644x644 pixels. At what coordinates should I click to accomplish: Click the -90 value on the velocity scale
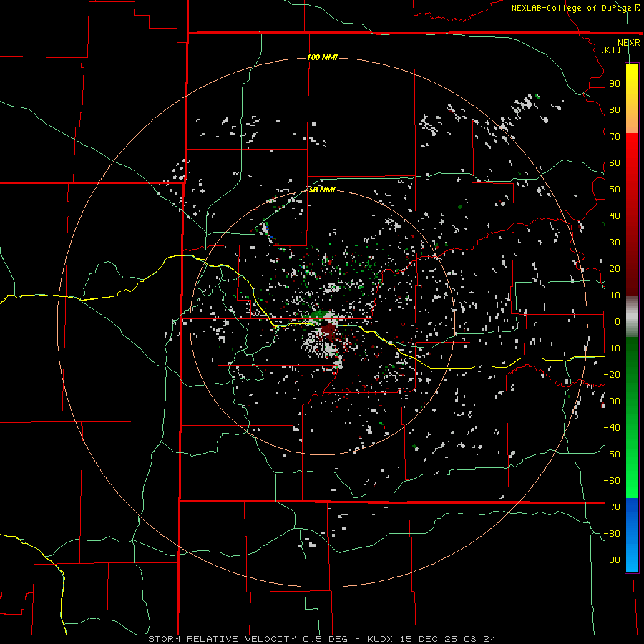pos(612,560)
